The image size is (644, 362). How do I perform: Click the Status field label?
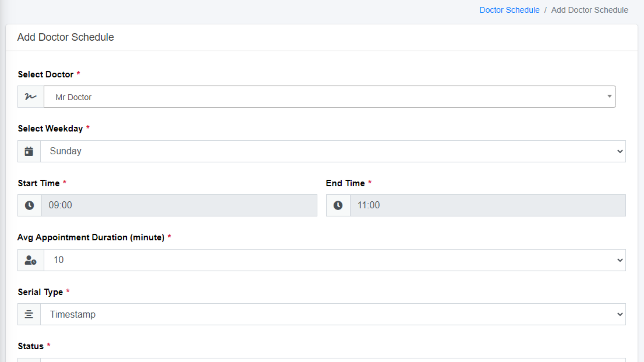click(31, 346)
